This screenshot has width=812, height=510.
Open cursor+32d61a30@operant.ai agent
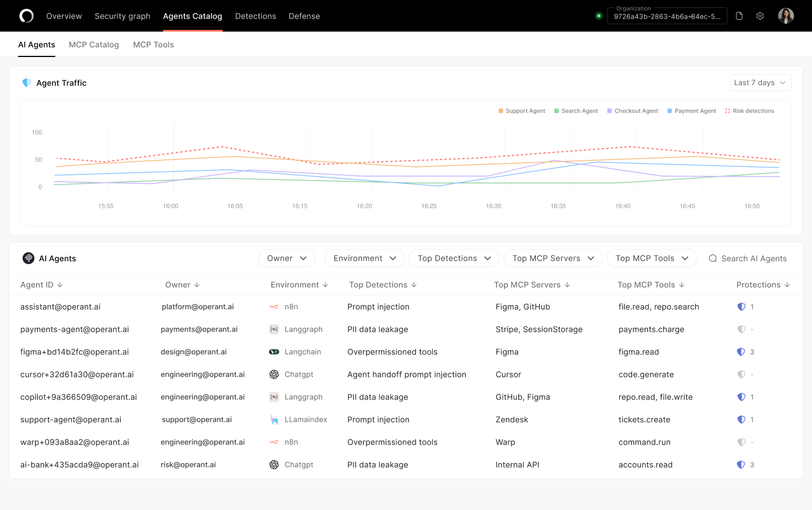click(77, 375)
